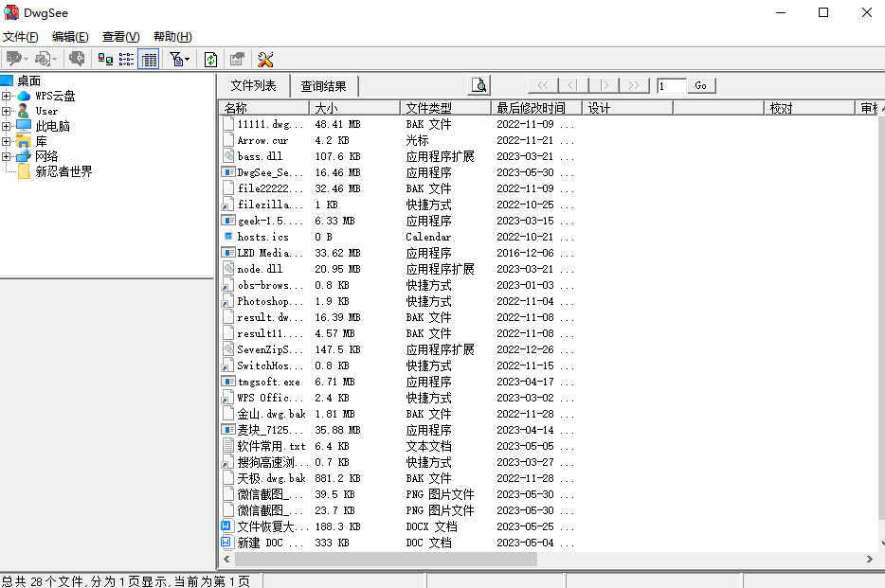
Task: Go to the first page
Action: [x=543, y=85]
